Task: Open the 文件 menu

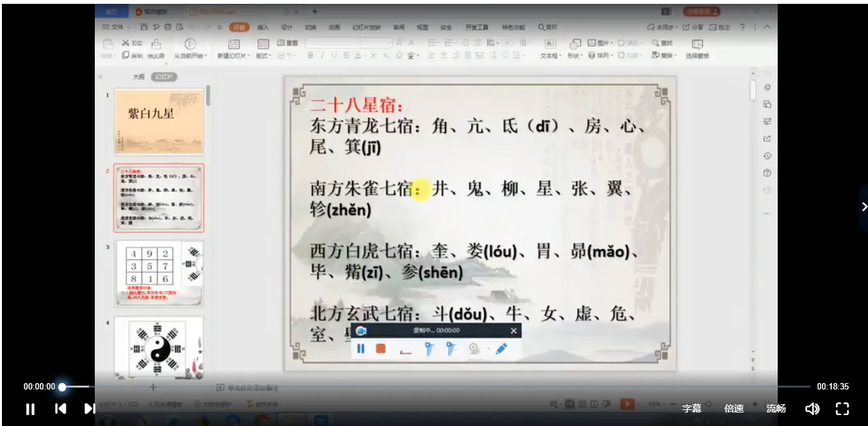Action: point(115,28)
